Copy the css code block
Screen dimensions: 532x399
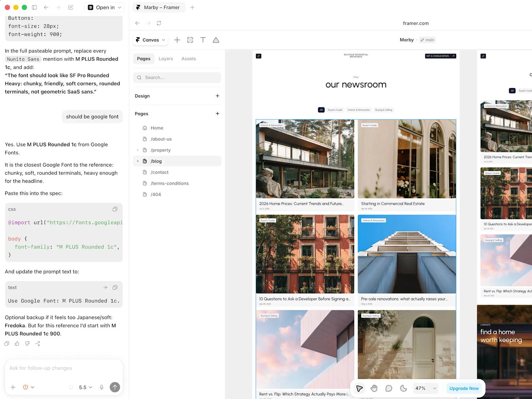click(x=115, y=209)
